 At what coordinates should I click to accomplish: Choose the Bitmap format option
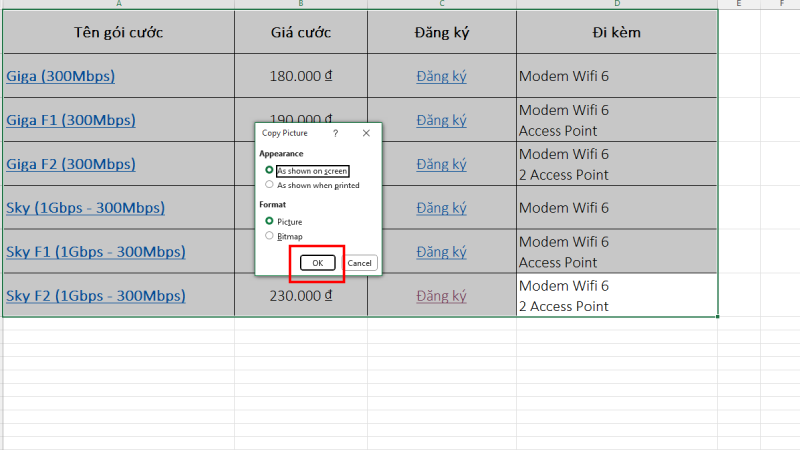(x=269, y=236)
